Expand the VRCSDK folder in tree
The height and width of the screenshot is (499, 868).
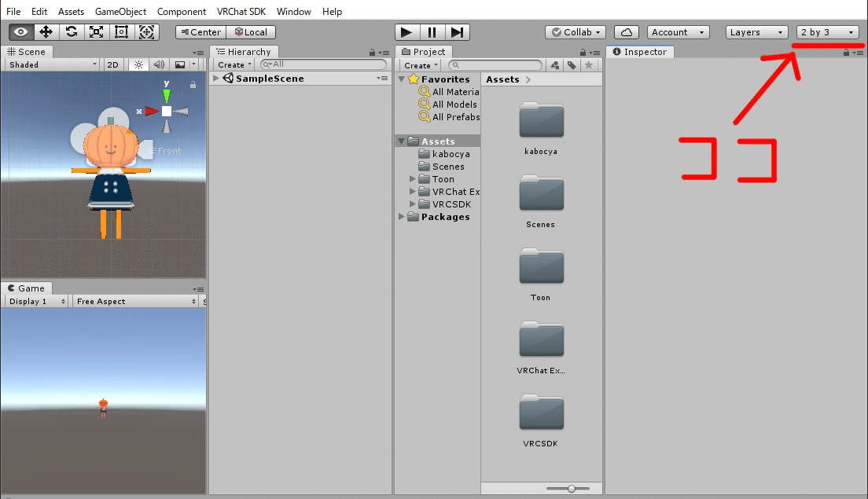click(413, 204)
